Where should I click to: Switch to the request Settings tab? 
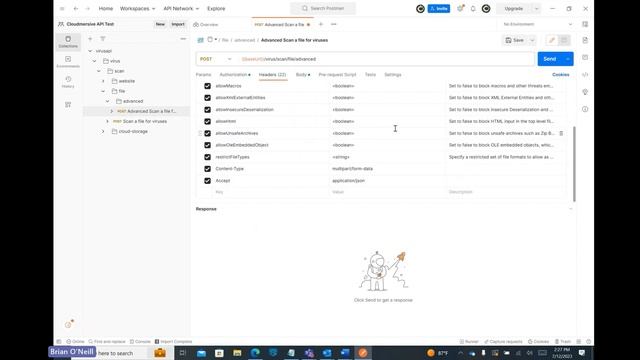coord(393,75)
